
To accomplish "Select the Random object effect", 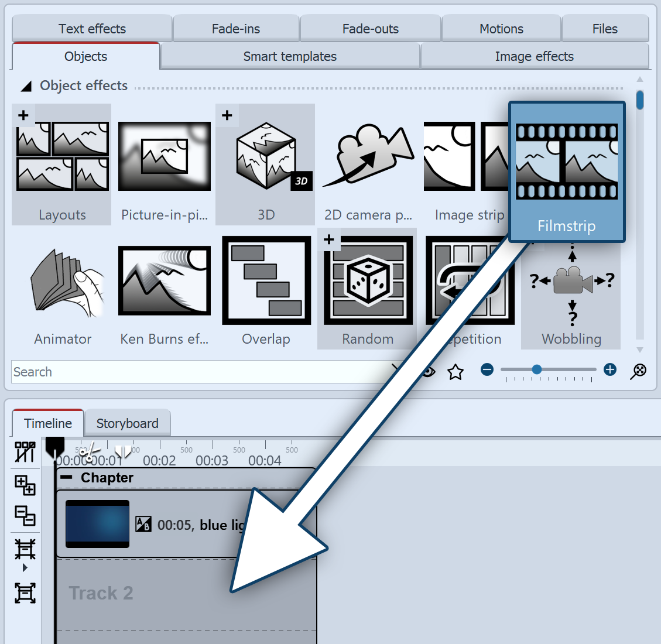I will [367, 280].
